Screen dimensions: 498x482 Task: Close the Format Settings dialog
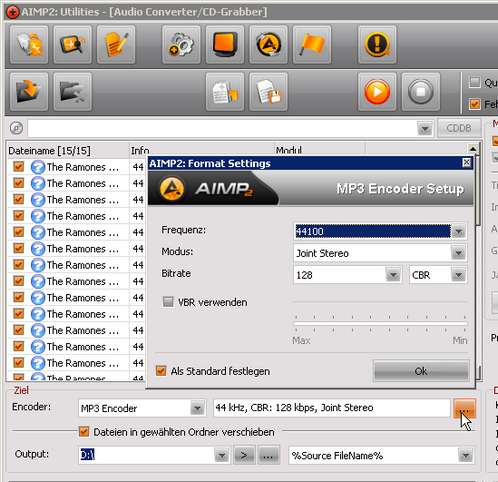coord(466,163)
